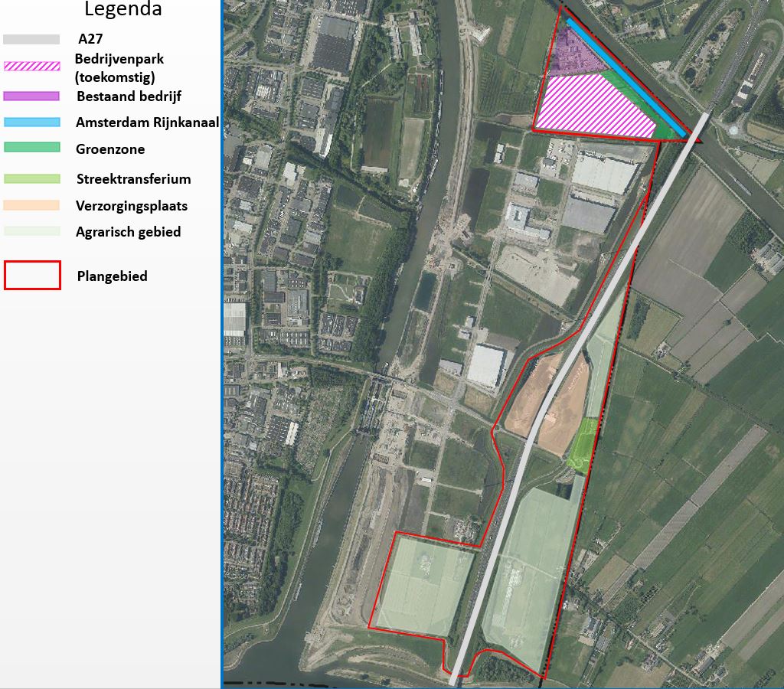Select the 'Bedrijvenpark (toekomstig)' legend label

pos(119,67)
